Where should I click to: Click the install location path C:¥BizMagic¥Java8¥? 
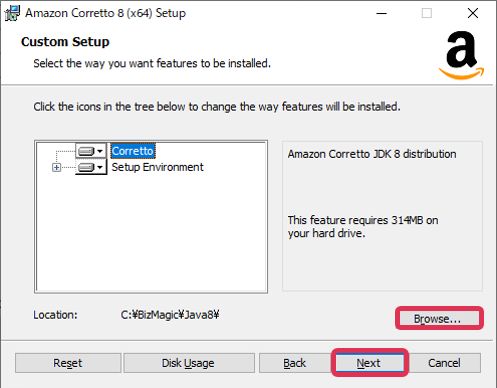point(170,315)
